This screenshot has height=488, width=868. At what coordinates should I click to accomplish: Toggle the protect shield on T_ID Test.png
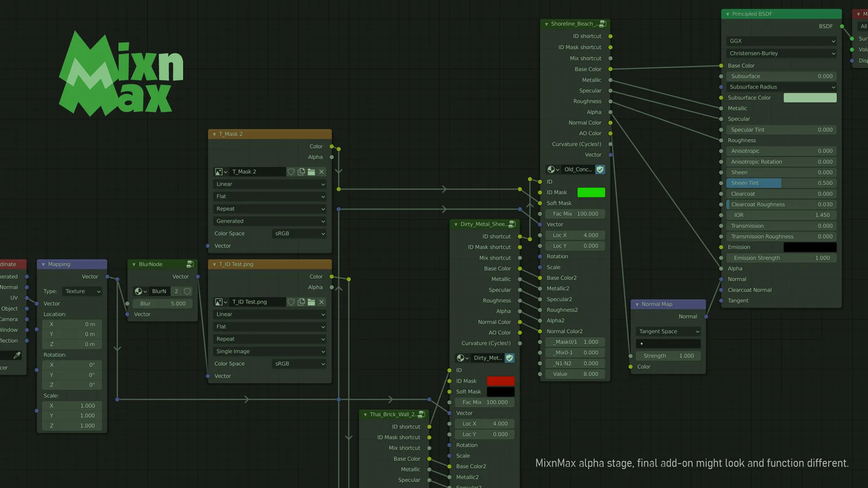click(291, 302)
